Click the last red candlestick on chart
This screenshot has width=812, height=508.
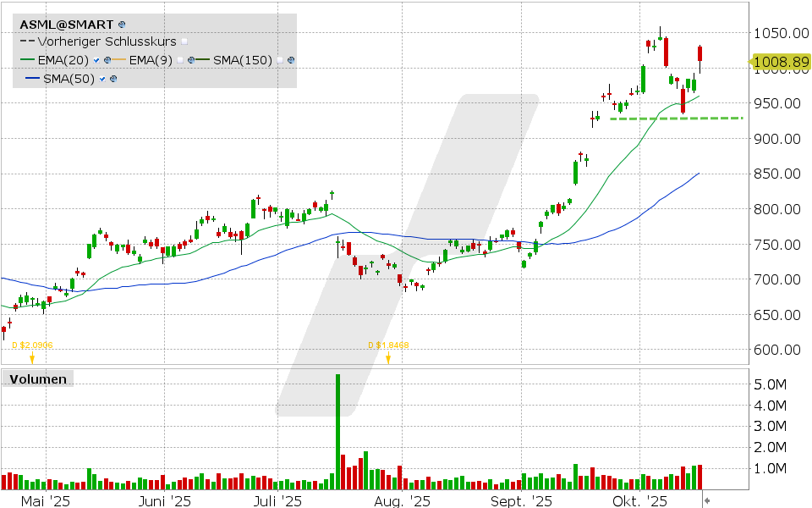(x=700, y=53)
